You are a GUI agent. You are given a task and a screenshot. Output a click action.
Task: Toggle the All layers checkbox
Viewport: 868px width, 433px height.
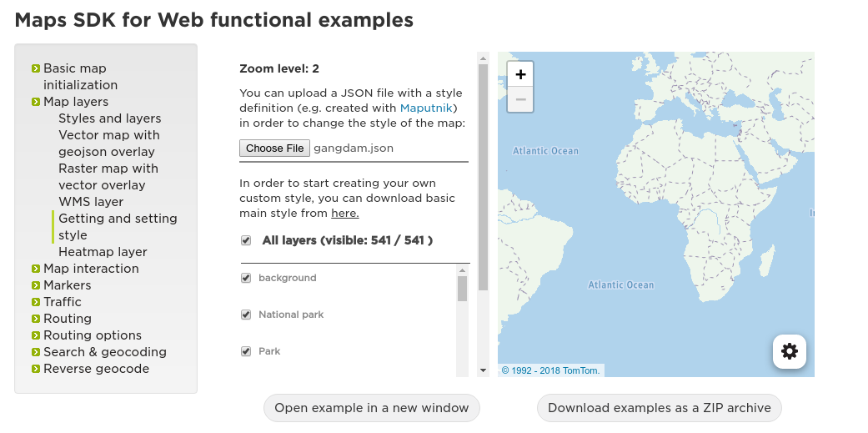point(246,240)
